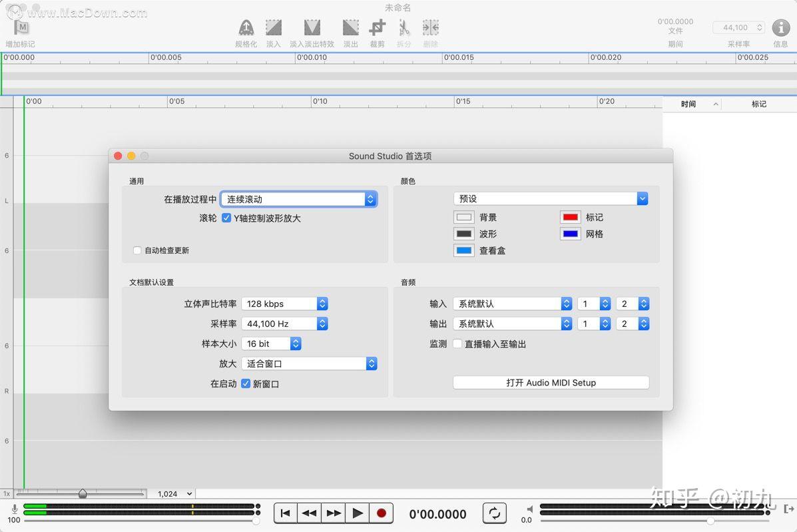Enable 自动检查更新 checkbox
The image size is (797, 532).
(136, 250)
